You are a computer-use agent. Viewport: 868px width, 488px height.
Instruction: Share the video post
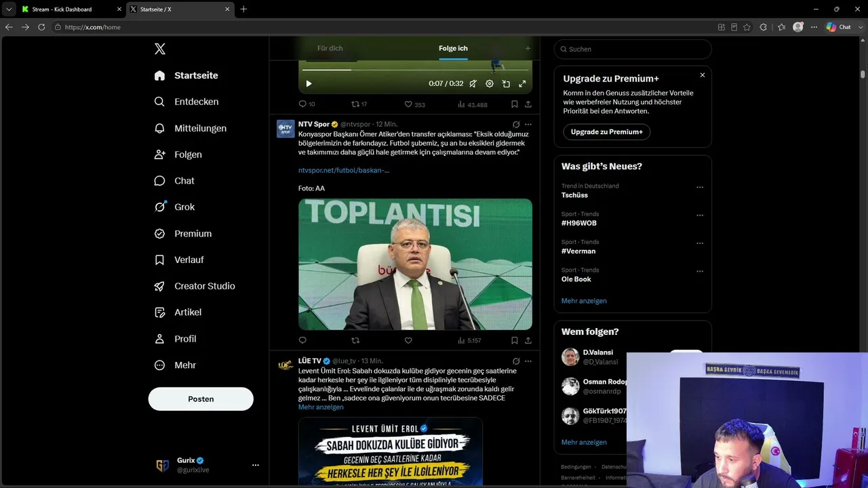coord(528,104)
